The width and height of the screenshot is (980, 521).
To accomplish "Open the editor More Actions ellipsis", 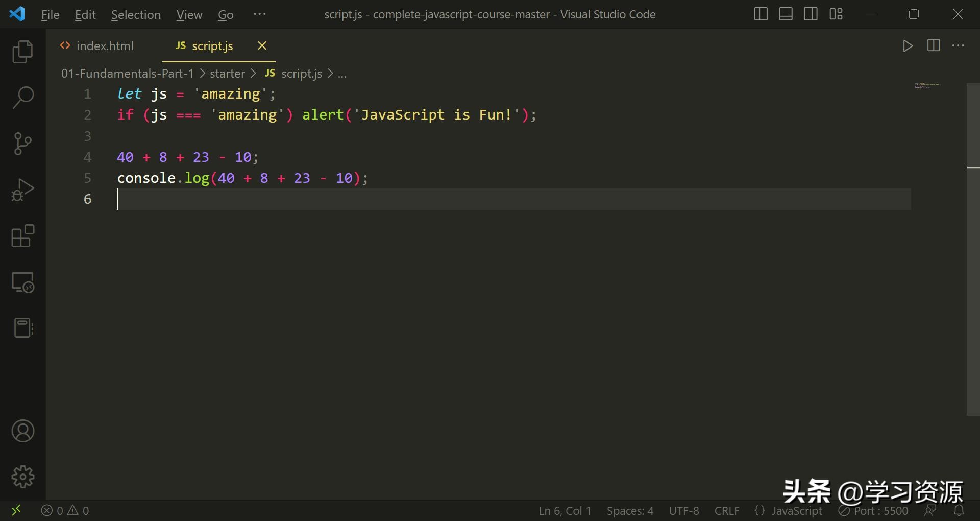I will 958,45.
